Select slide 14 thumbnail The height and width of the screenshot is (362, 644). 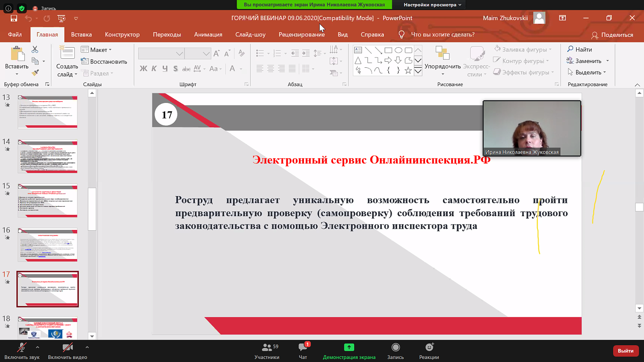48,156
